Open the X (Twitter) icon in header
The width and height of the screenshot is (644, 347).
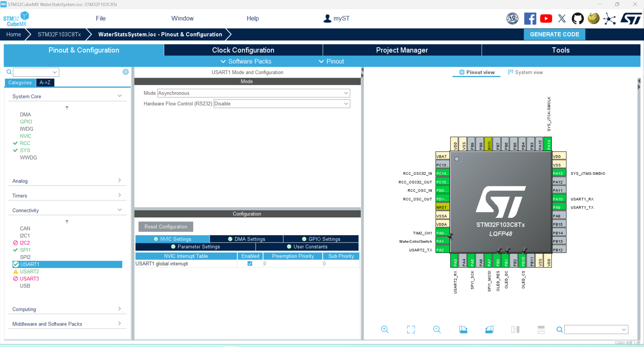tap(562, 19)
